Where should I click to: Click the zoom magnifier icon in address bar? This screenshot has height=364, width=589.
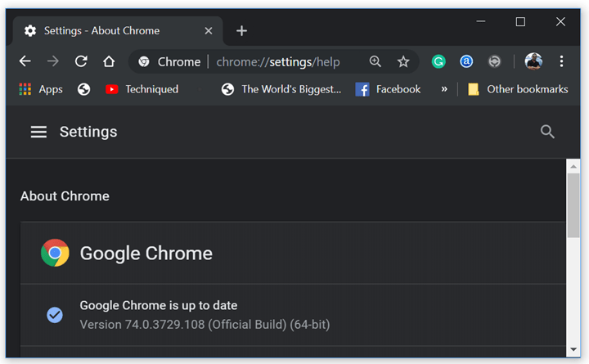375,61
